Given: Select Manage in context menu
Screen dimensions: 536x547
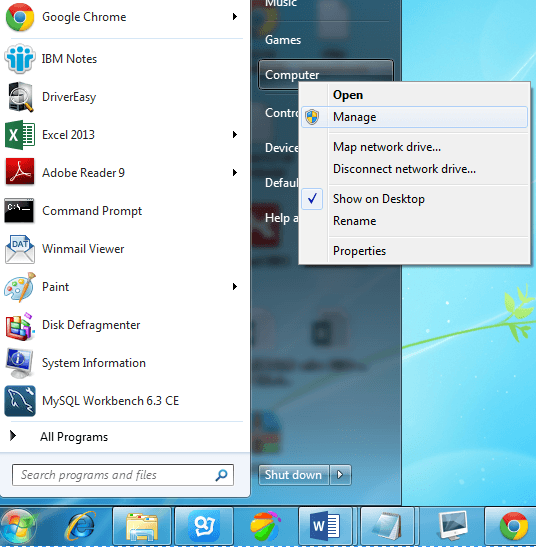Looking at the screenshot, I should [x=415, y=117].
